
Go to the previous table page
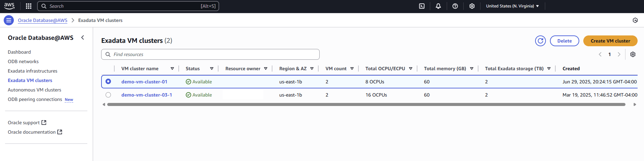tap(600, 54)
